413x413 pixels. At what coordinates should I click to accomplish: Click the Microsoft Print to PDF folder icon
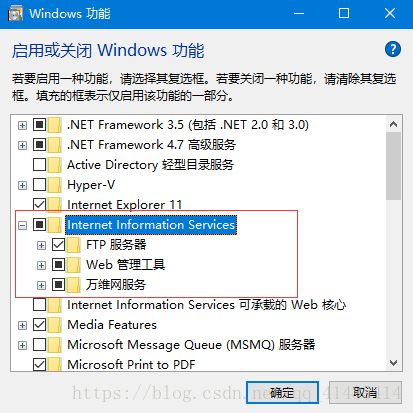[x=54, y=364]
